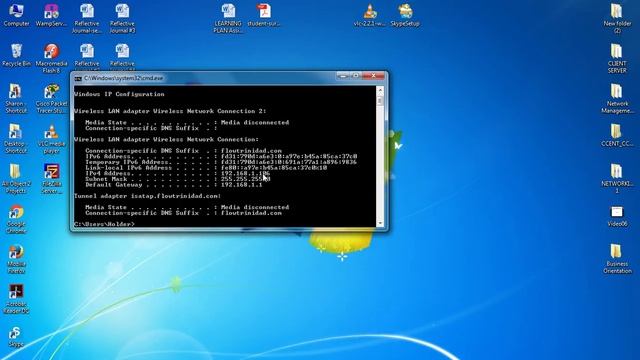Image resolution: width=640 pixels, height=360 pixels.
Task: Select Reflective Journal #3 document
Action: click(x=122, y=18)
